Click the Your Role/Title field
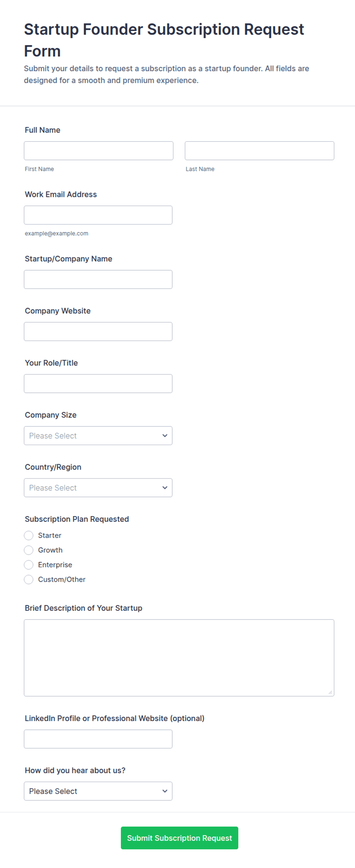The height and width of the screenshot is (868, 355). (98, 384)
